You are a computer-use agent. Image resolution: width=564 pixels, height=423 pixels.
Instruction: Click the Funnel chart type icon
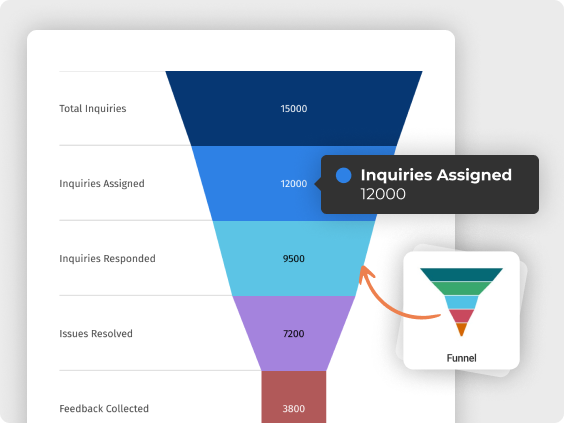pos(461,302)
